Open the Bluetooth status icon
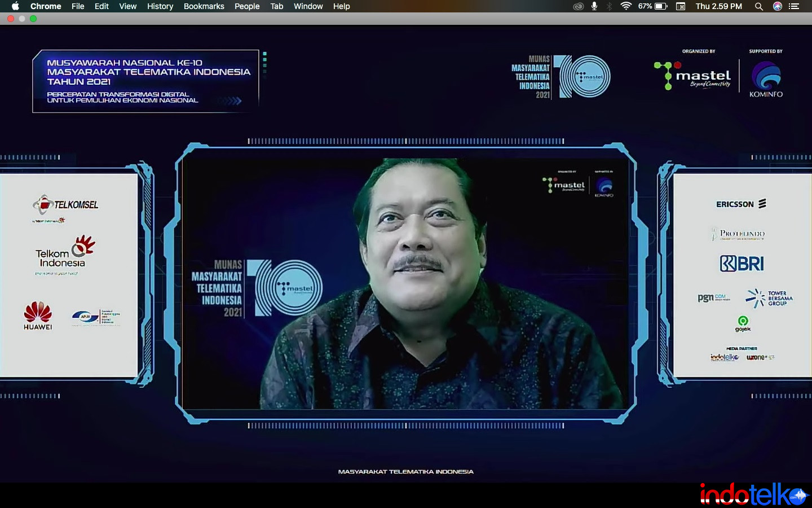This screenshot has width=812, height=508. pyautogui.click(x=609, y=6)
